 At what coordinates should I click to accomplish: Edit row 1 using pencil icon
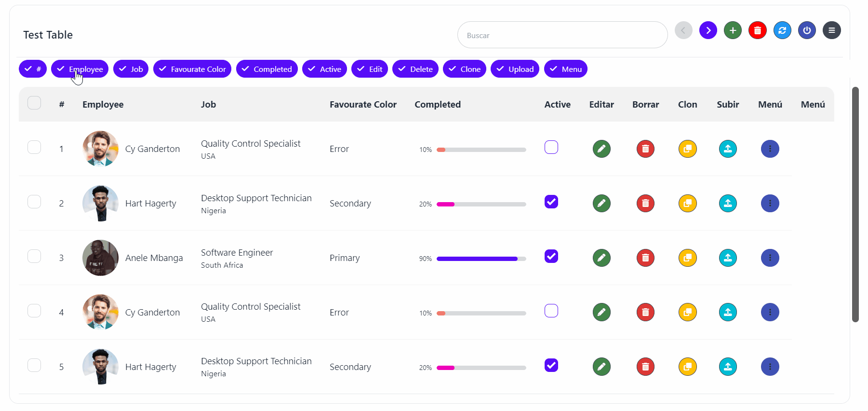(x=601, y=149)
